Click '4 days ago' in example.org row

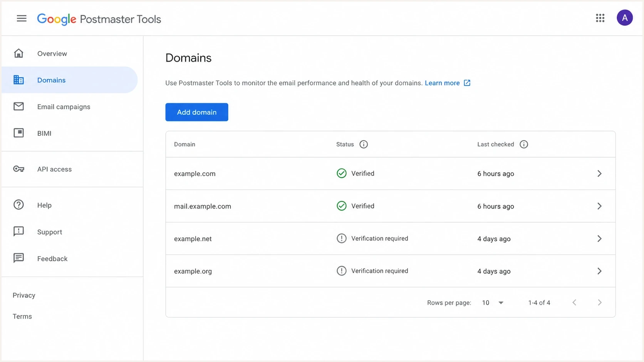[494, 271]
